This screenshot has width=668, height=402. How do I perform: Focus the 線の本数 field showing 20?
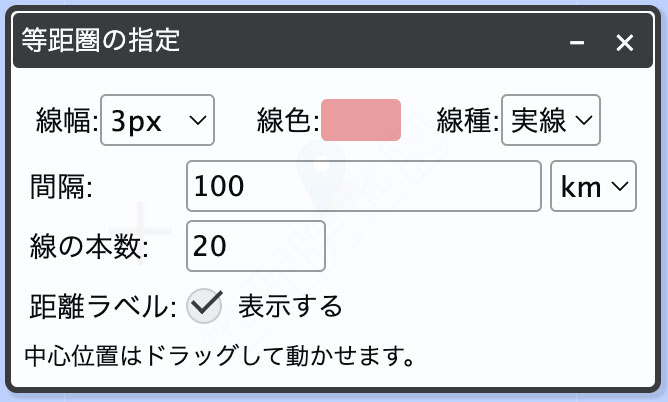256,246
